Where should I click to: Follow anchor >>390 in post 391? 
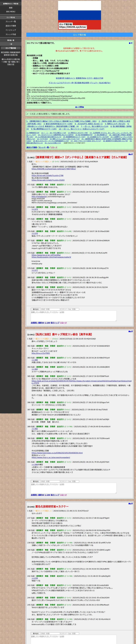coord(35,465)
